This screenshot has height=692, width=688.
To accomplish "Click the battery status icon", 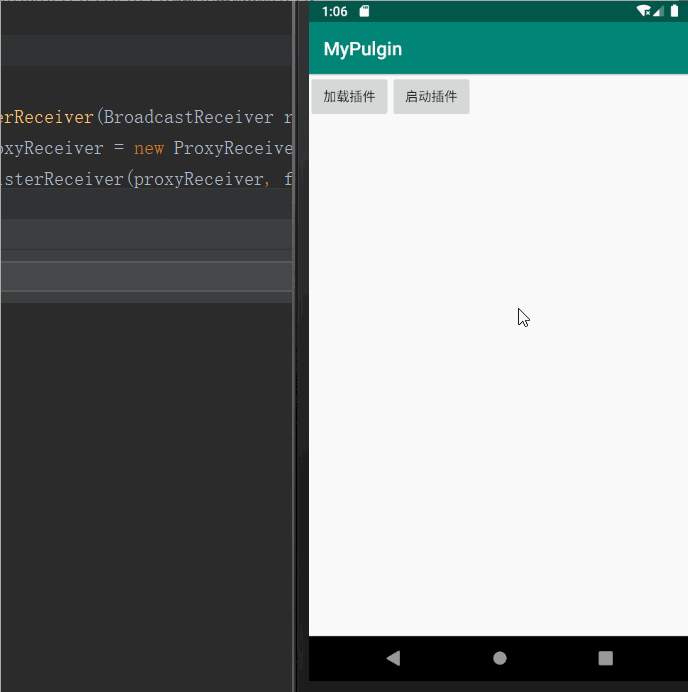I will 674,11.
